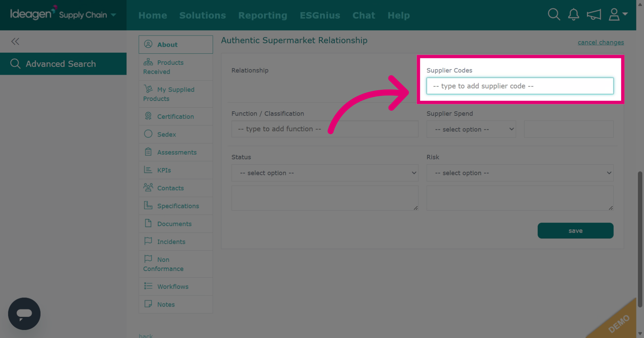Image resolution: width=644 pixels, height=338 pixels.
Task: Go to Certification section
Action: tap(176, 116)
